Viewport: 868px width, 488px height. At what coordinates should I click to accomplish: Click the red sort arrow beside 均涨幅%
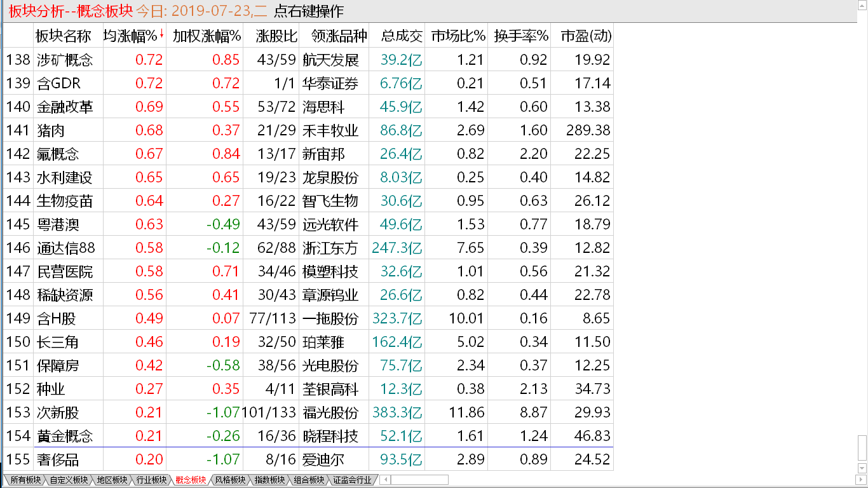(161, 34)
